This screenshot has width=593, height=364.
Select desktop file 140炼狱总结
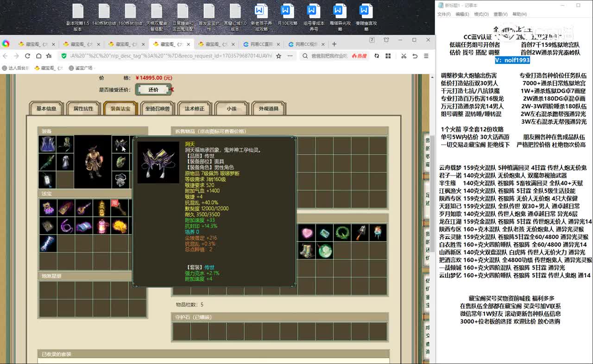[x=104, y=15]
